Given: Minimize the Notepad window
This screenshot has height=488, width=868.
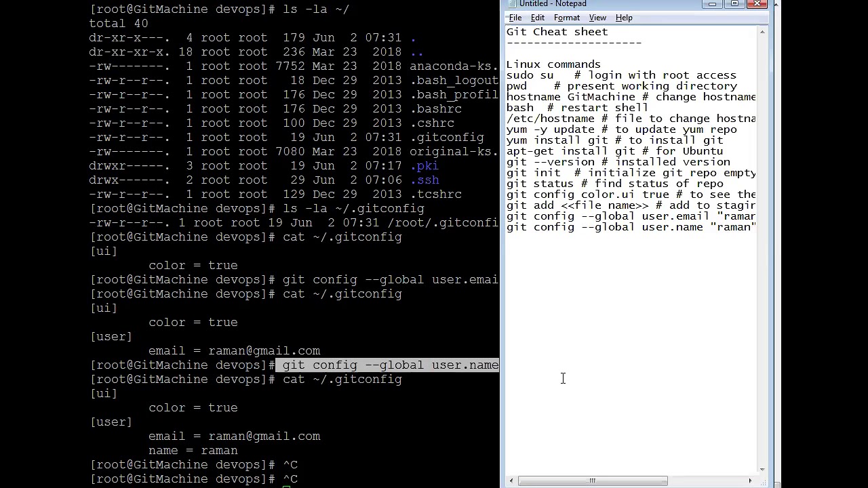Looking at the screenshot, I should pos(712,4).
